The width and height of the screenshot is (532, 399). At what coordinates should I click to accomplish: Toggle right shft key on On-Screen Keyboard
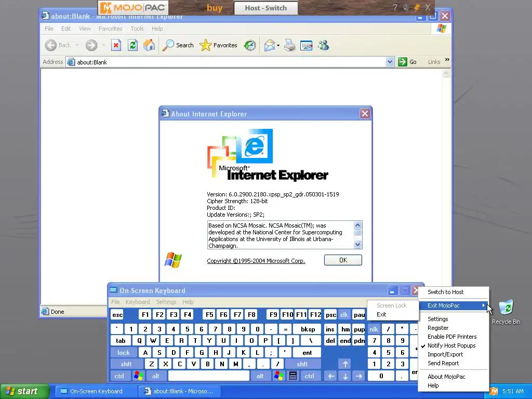click(302, 364)
